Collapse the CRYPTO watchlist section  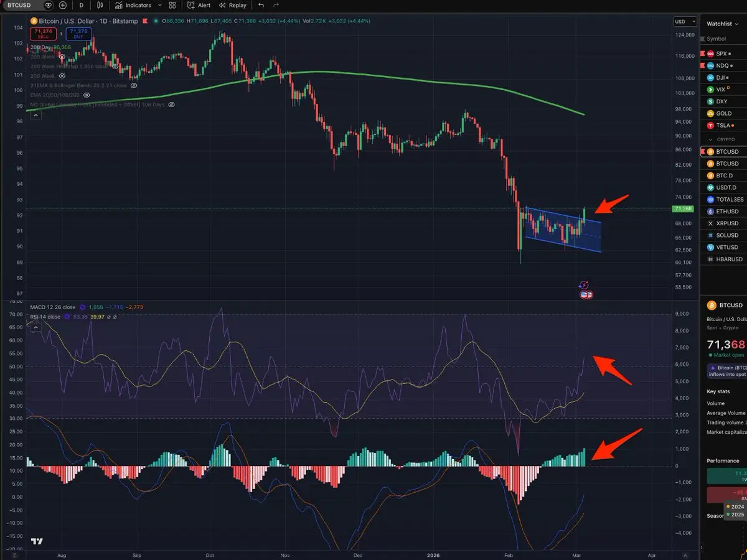point(711,139)
